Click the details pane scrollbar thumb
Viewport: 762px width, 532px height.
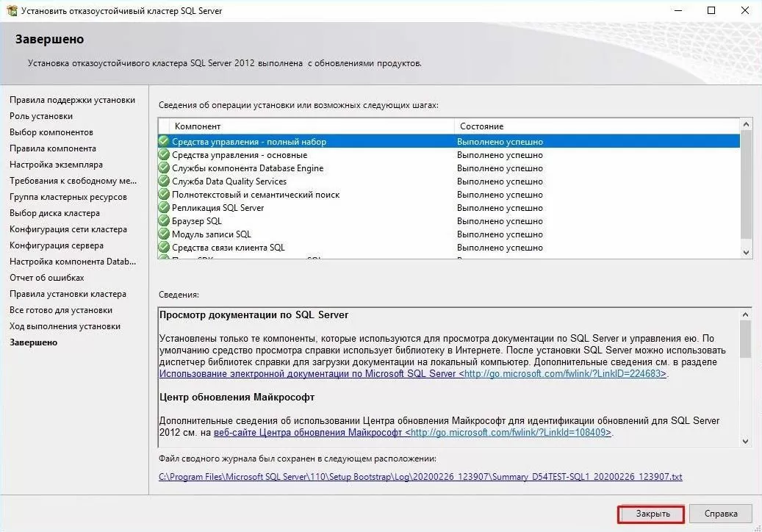(x=746, y=339)
